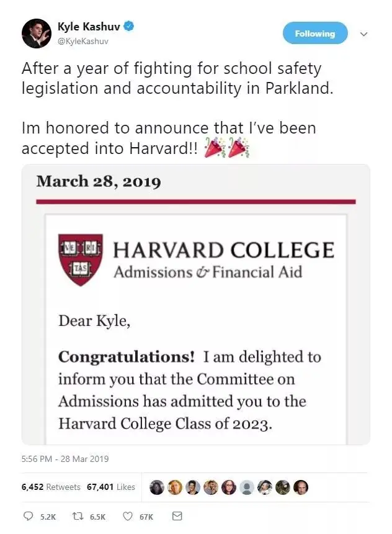
Task: Click the first liker avatar in the row
Action: click(157, 487)
